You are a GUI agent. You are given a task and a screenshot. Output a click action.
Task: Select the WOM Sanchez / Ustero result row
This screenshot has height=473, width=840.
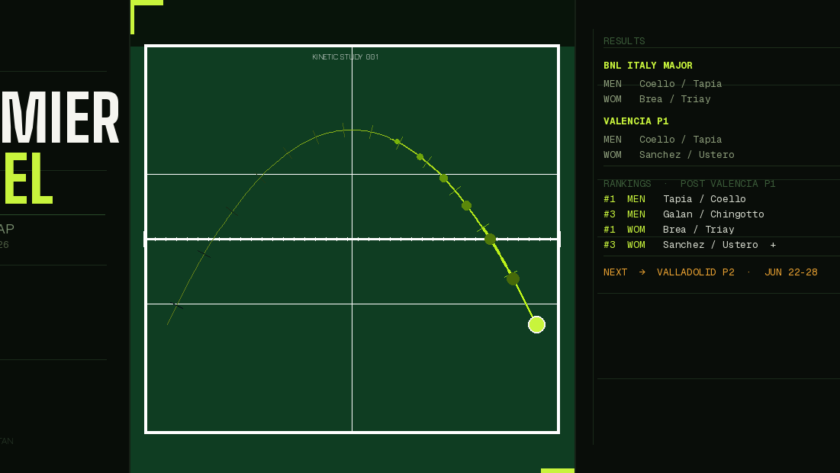tap(669, 155)
